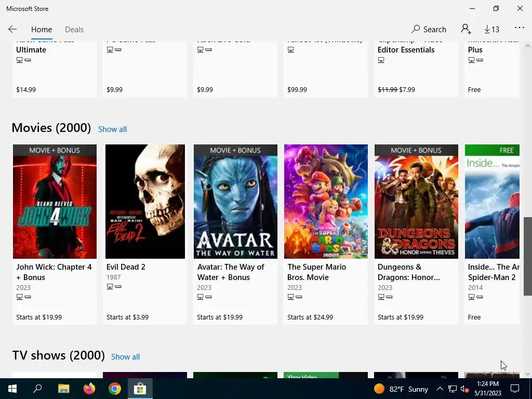Click The Super Mario Bros. Movie title
This screenshot has height=399, width=532.
click(316, 272)
